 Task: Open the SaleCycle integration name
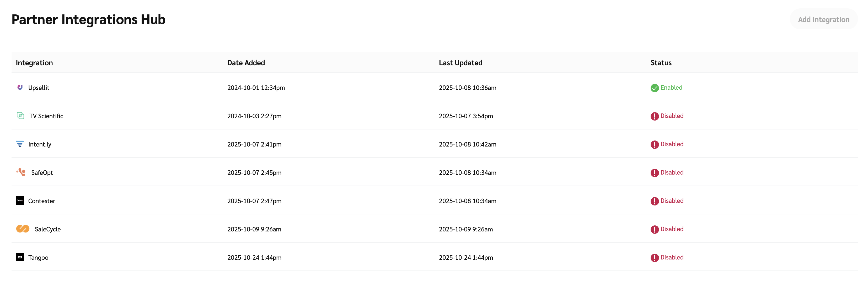(x=47, y=229)
